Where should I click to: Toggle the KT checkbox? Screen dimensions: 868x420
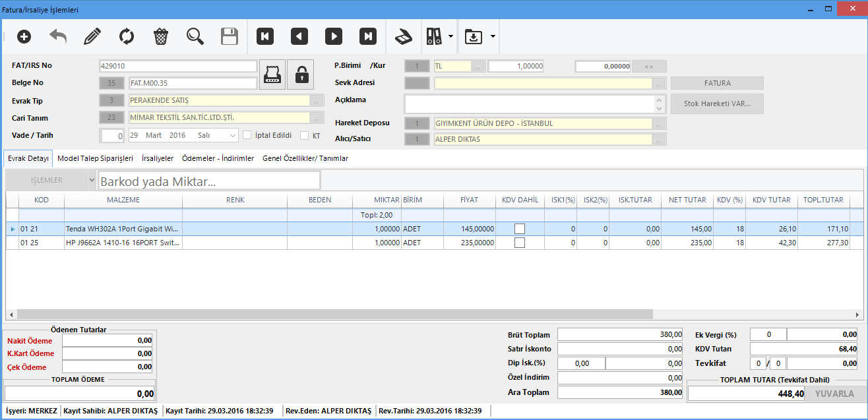pos(304,135)
